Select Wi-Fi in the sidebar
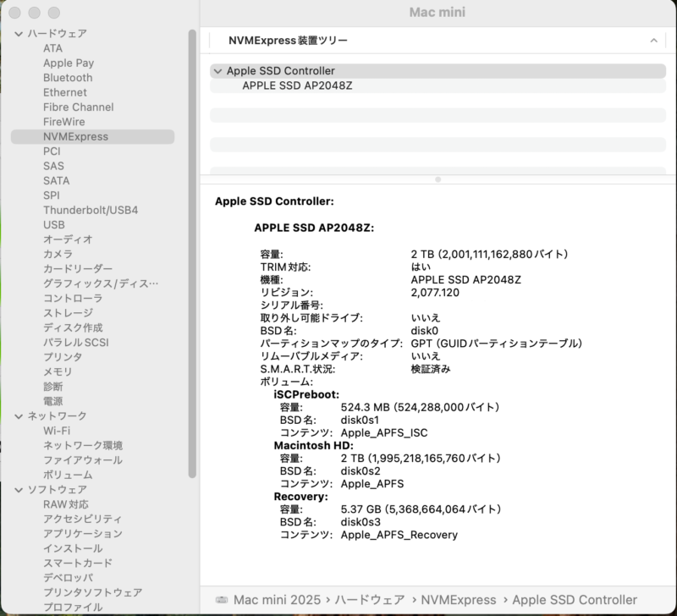677x616 pixels. (57, 431)
